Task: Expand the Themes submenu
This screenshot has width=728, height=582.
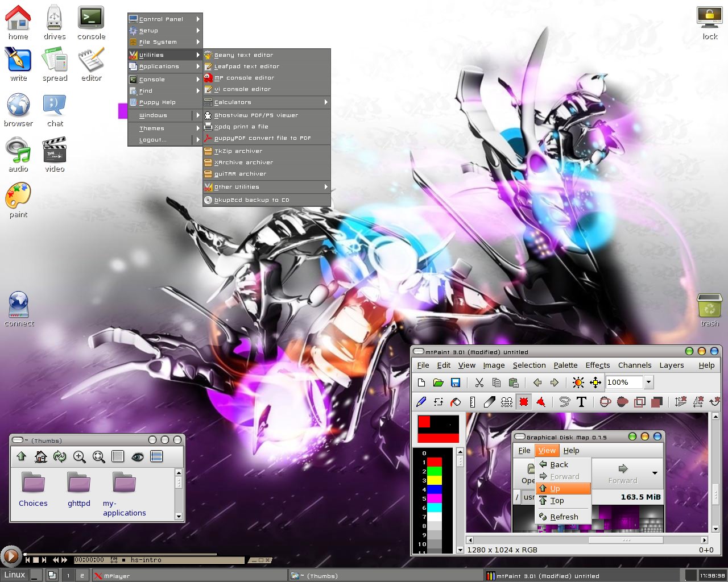Action: pos(165,128)
